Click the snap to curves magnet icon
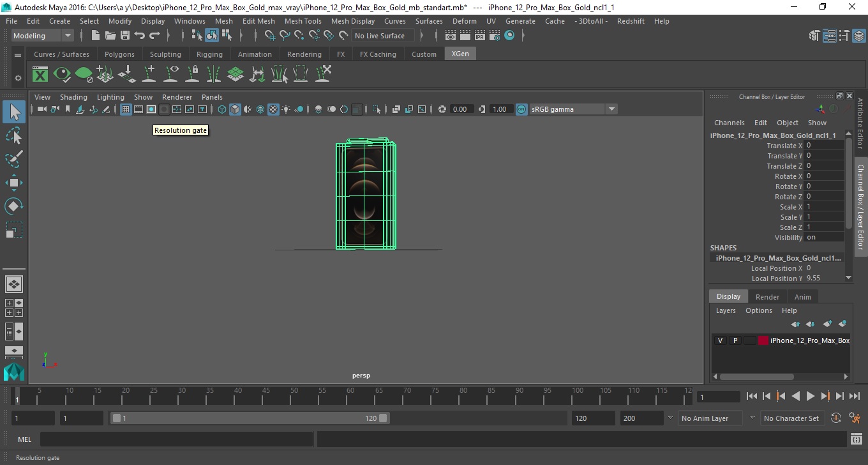This screenshot has width=868, height=465. [285, 36]
